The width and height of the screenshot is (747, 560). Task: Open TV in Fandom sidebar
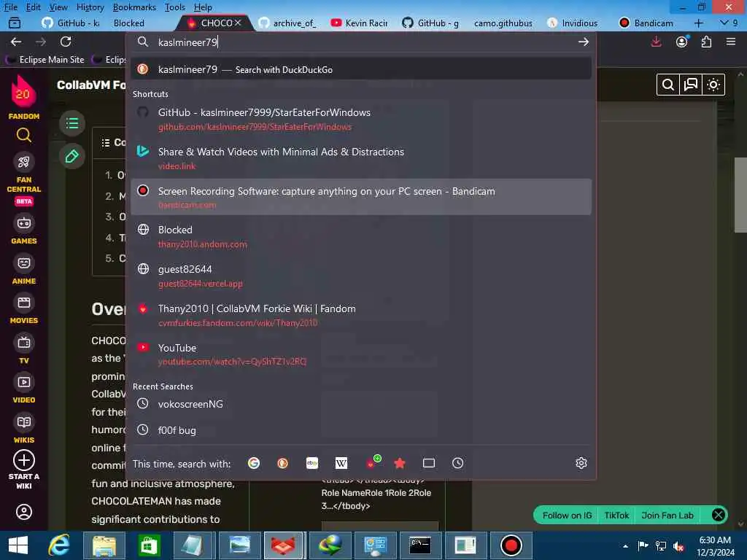[24, 349]
